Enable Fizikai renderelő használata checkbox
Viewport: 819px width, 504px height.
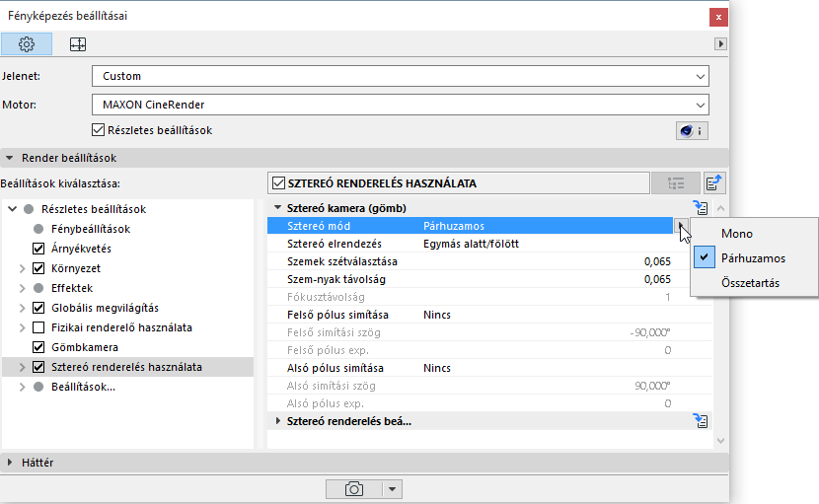point(38,328)
